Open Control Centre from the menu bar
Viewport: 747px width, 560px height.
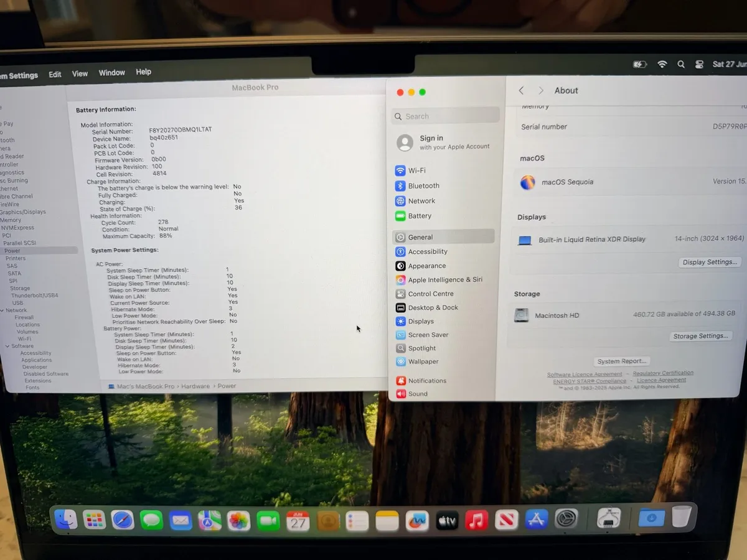(699, 64)
